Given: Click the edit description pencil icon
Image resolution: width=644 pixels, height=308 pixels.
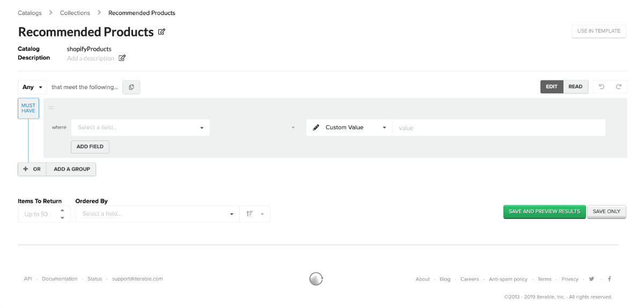Looking at the screenshot, I should 122,58.
